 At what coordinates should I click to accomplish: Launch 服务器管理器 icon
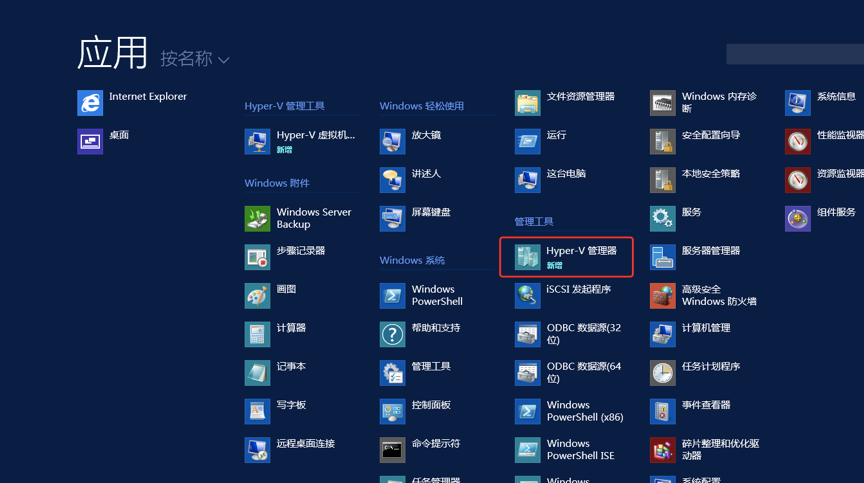662,257
